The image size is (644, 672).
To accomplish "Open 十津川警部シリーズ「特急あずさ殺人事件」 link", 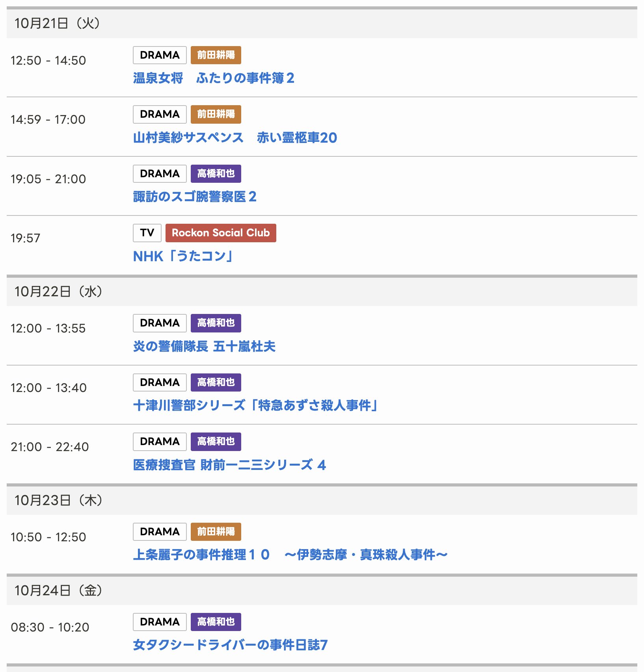I will click(255, 405).
